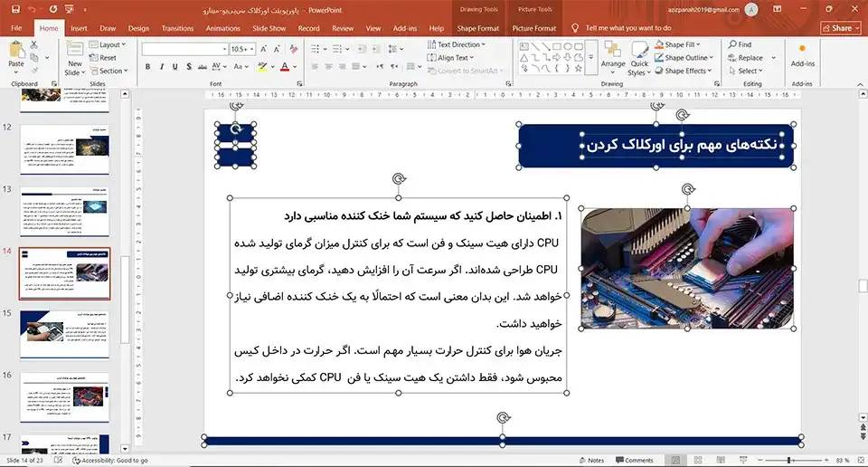Click the CPU motherboard picture on slide
The height and width of the screenshot is (467, 868).
[x=687, y=268]
